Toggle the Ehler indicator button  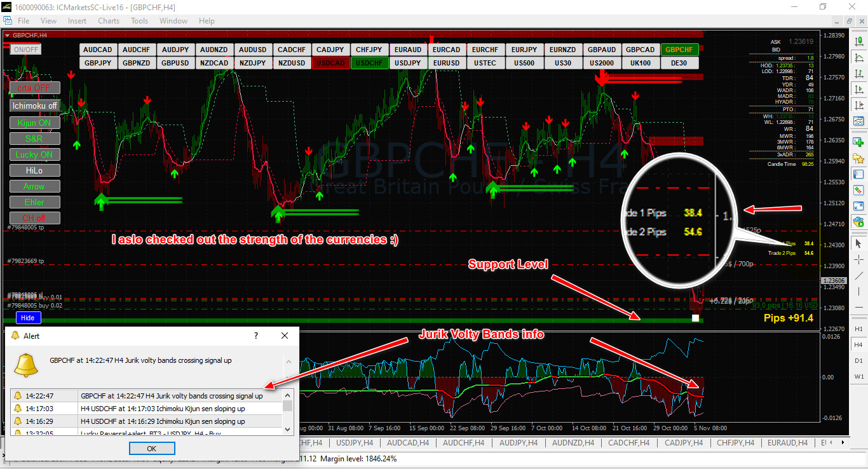[x=35, y=202]
